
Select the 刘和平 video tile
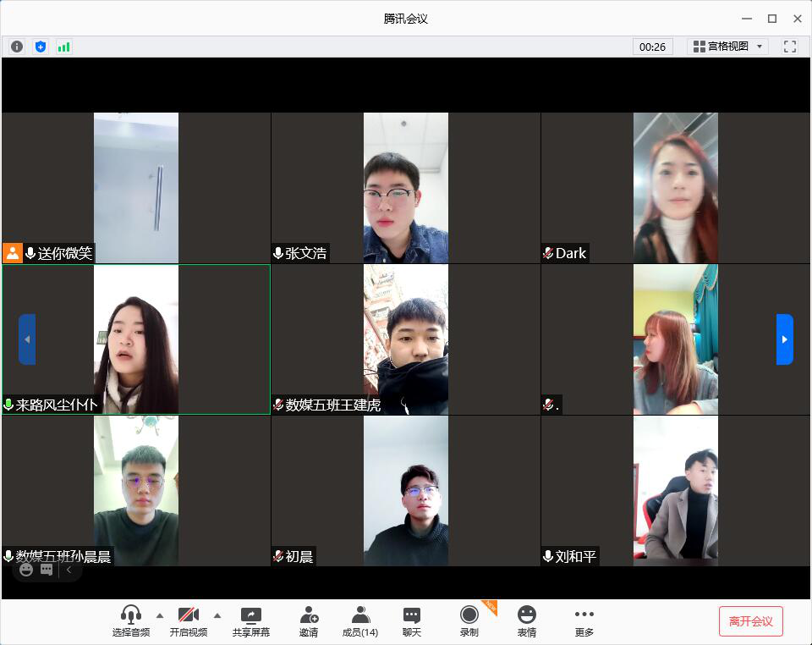pyautogui.click(x=675, y=490)
